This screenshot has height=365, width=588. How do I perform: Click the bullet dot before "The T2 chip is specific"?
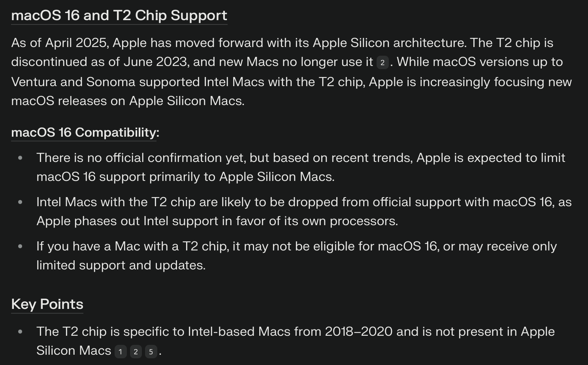[x=20, y=332]
